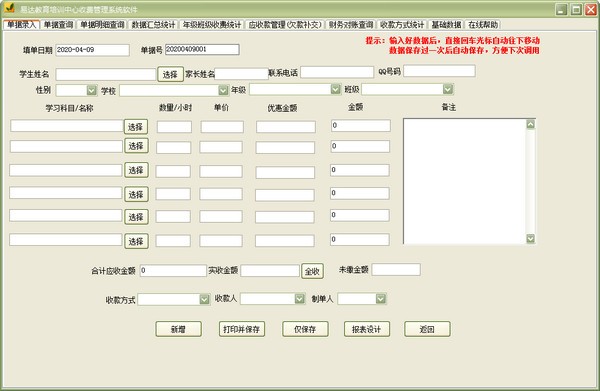600x391 pixels.
Task: Expand the 年级 dropdown list
Action: pos(336,89)
